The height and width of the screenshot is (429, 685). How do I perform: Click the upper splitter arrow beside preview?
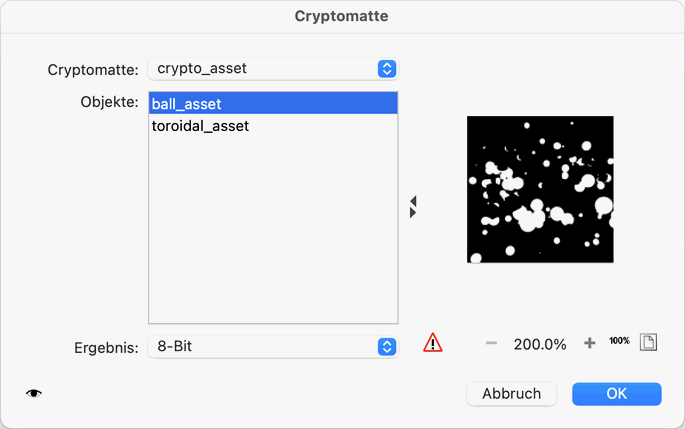(413, 201)
